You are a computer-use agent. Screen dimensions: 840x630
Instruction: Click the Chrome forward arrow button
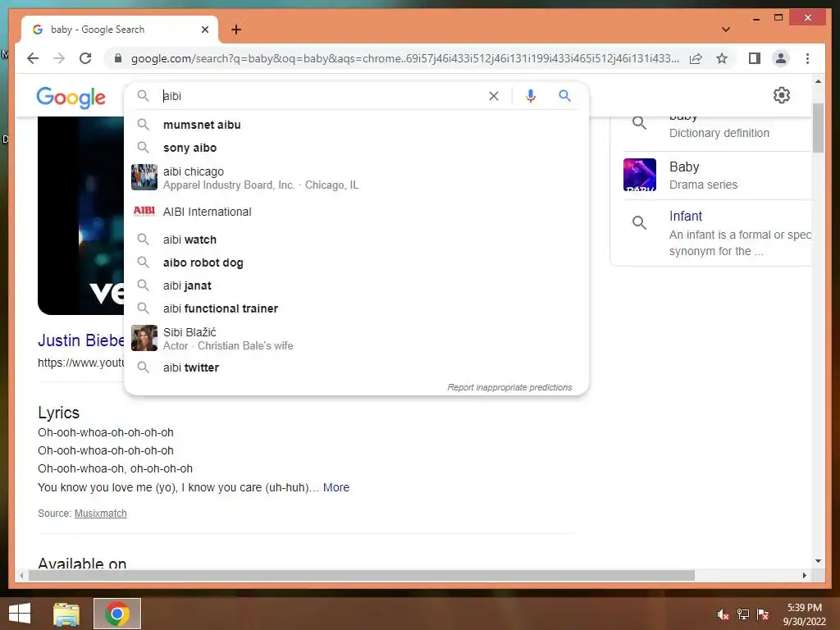coord(59,58)
